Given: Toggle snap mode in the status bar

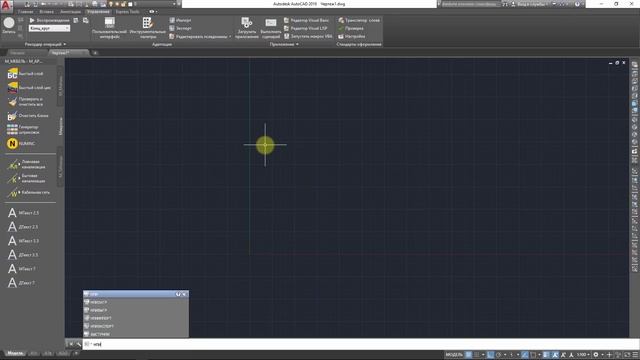Looking at the screenshot, I should [476, 355].
